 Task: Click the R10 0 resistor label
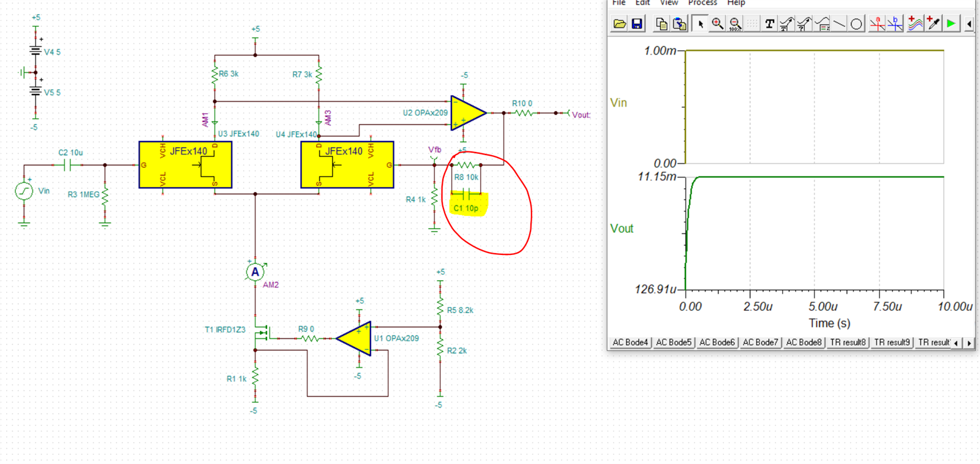[x=522, y=104]
